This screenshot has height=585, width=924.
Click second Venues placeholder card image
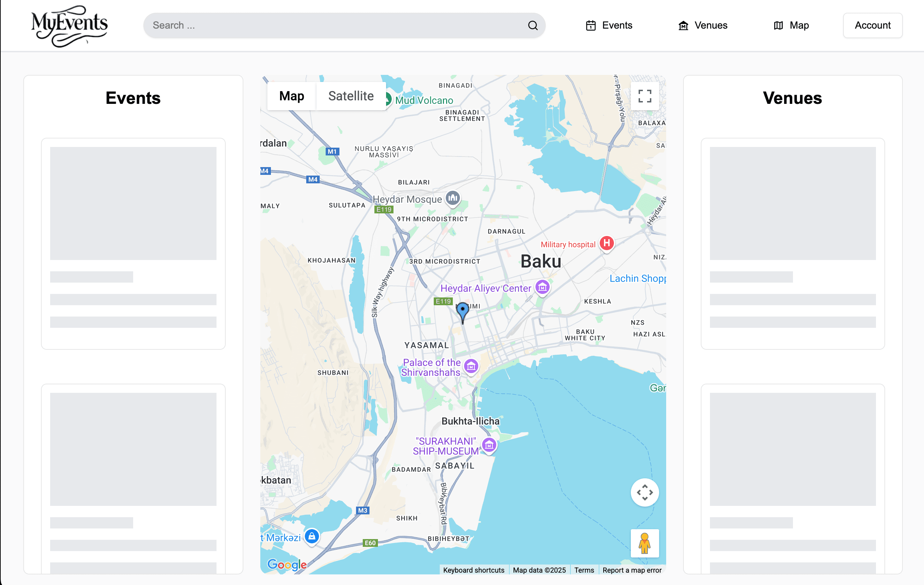pyautogui.click(x=793, y=449)
